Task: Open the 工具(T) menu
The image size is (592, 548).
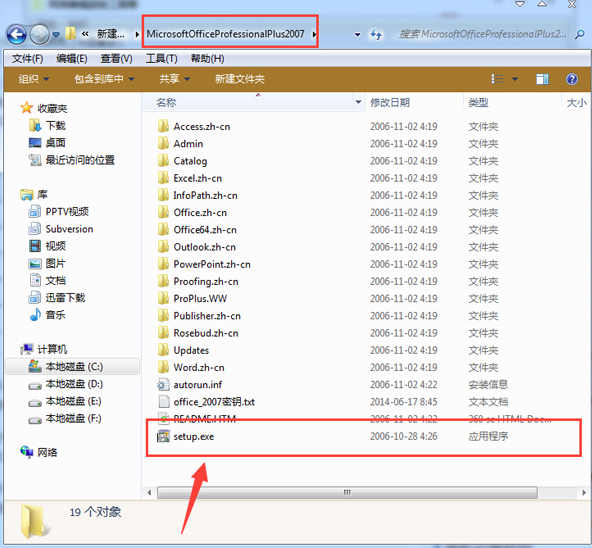Action: [162, 59]
